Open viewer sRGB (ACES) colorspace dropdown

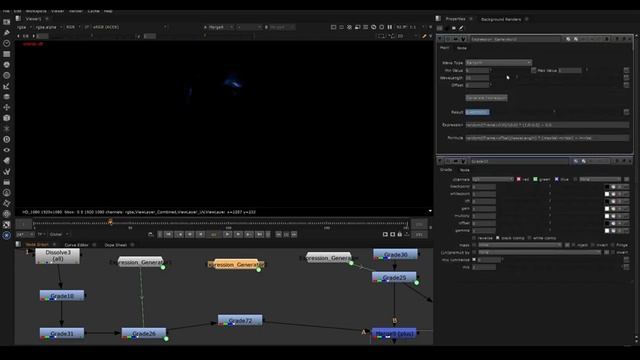pyautogui.click(x=129, y=27)
